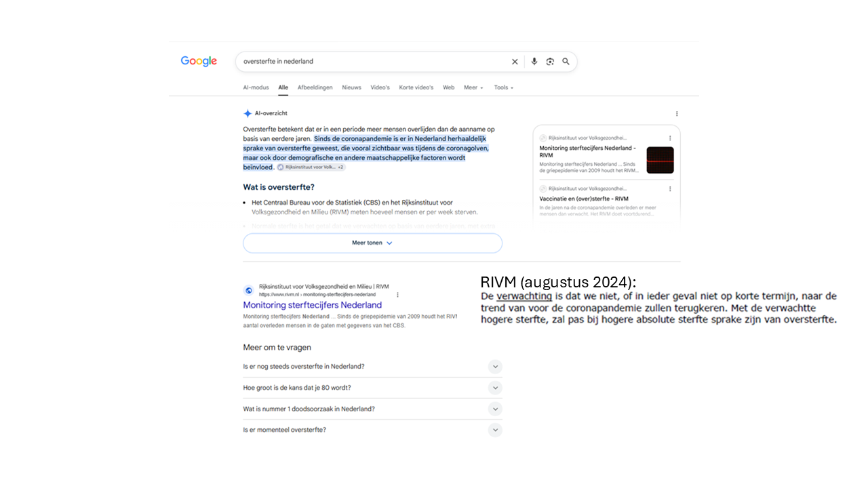Expand 'Wat is nummer 1 doodsoorzaak in Nederland?'
The width and height of the screenshot is (868, 488).
tap(372, 409)
